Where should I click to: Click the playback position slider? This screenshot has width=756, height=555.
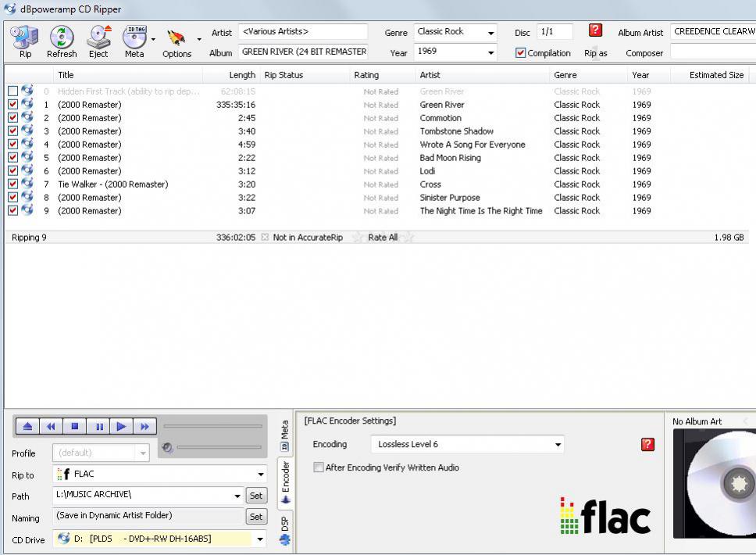click(213, 427)
